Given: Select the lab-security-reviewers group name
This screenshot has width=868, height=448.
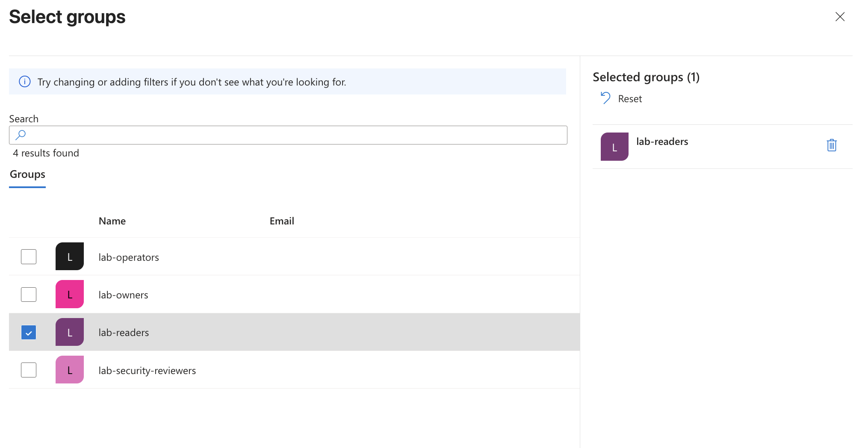Looking at the screenshot, I should (148, 371).
